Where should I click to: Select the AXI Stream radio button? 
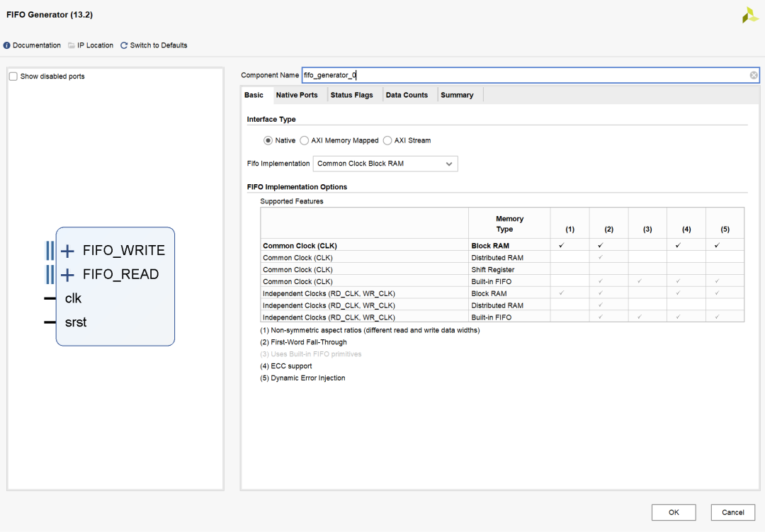pyautogui.click(x=387, y=140)
